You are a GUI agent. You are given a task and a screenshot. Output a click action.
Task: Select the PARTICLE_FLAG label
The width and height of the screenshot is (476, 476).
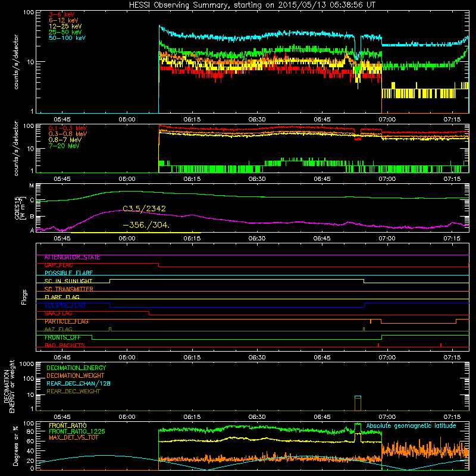click(67, 321)
